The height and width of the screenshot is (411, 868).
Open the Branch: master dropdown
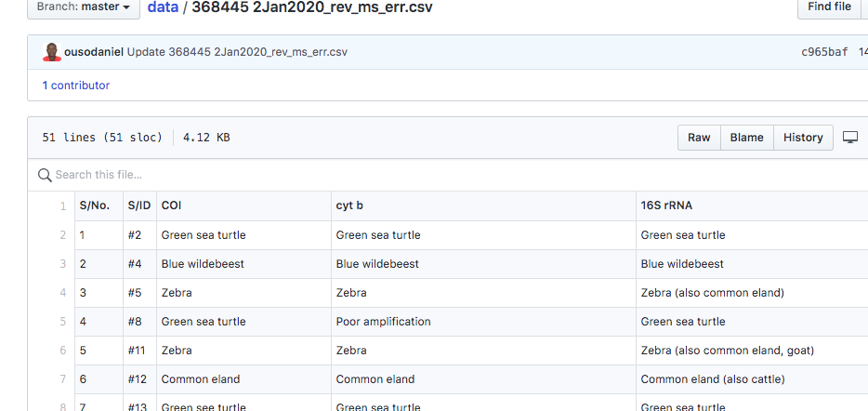[84, 7]
